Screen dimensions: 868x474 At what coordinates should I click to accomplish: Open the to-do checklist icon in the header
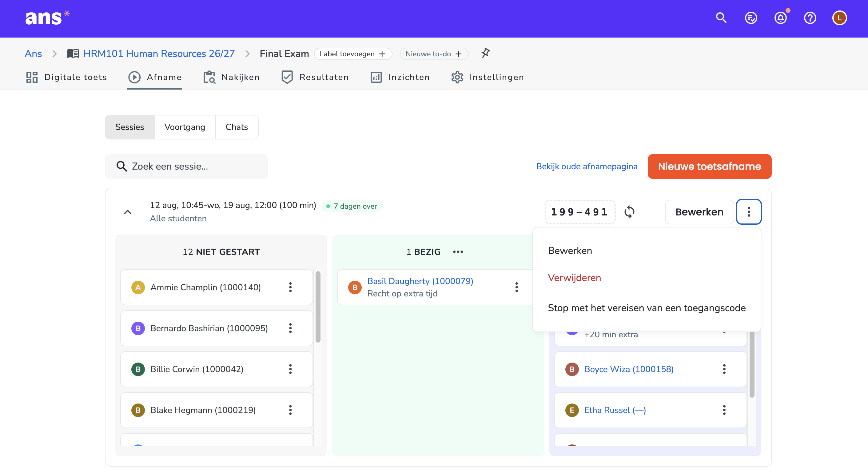[x=751, y=18]
